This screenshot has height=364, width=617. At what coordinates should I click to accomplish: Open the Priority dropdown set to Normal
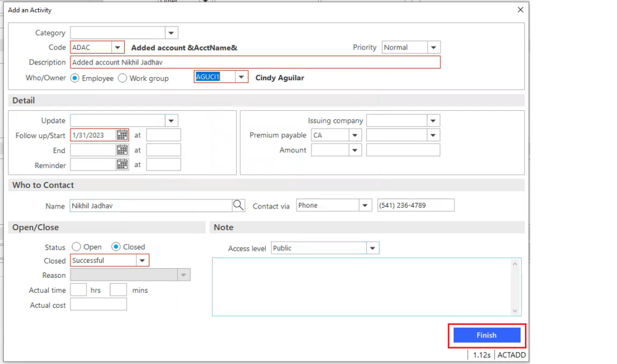[433, 47]
